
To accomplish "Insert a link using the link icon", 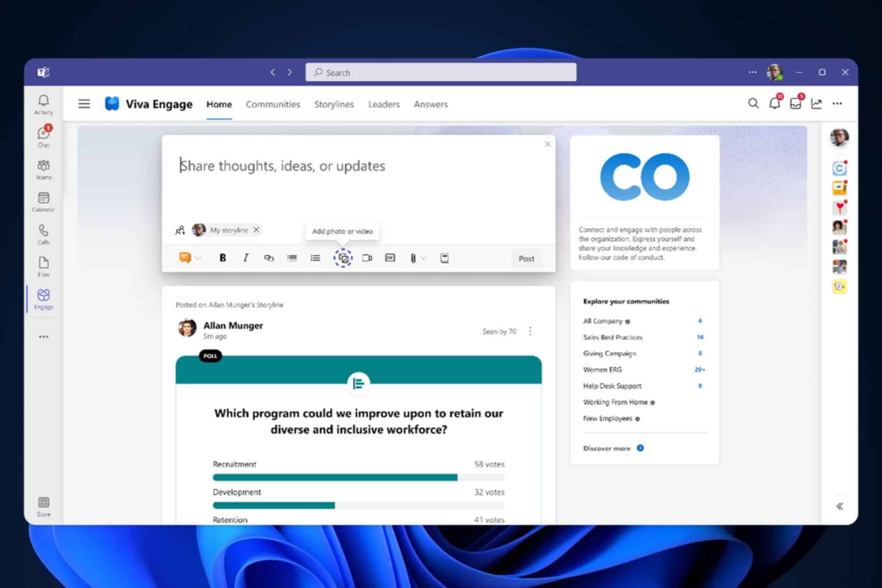I will [x=269, y=258].
